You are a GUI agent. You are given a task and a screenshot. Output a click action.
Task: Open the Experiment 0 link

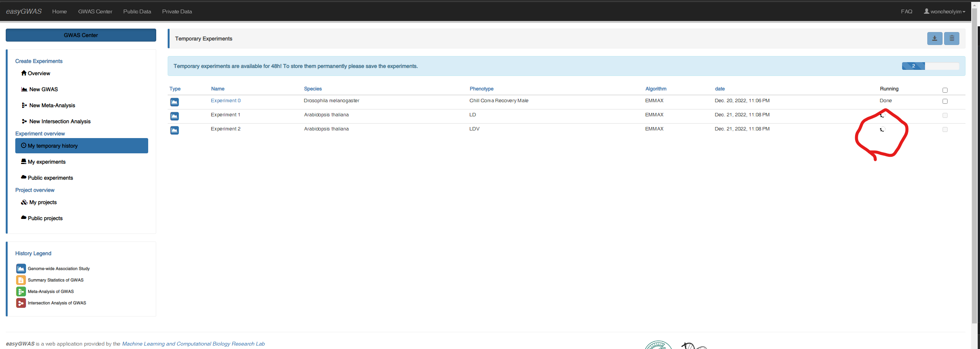click(x=226, y=101)
